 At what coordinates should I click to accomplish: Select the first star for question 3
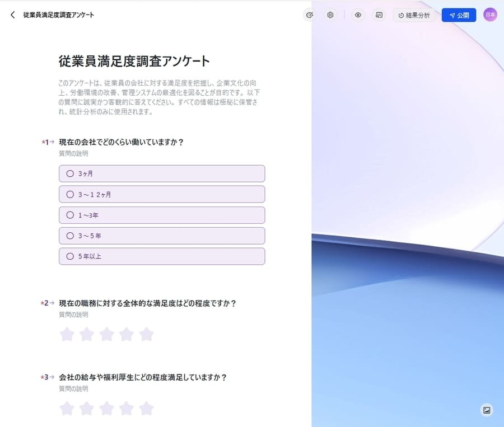point(67,409)
